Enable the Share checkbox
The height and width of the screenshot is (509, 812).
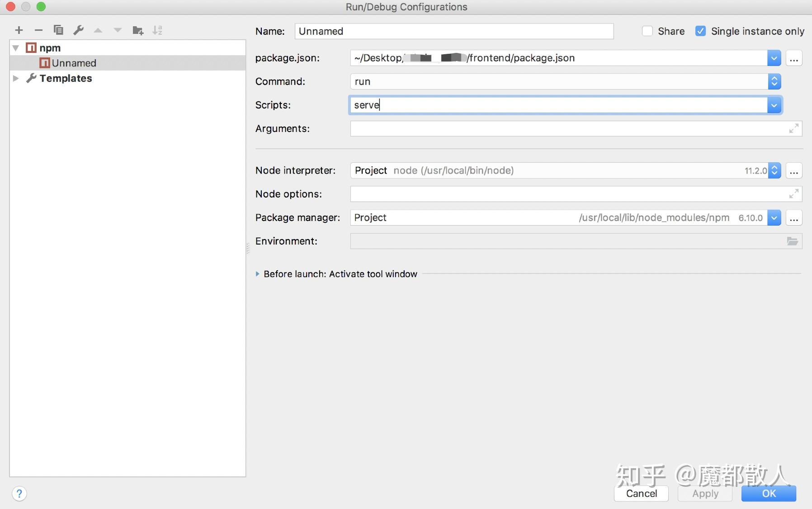647,31
